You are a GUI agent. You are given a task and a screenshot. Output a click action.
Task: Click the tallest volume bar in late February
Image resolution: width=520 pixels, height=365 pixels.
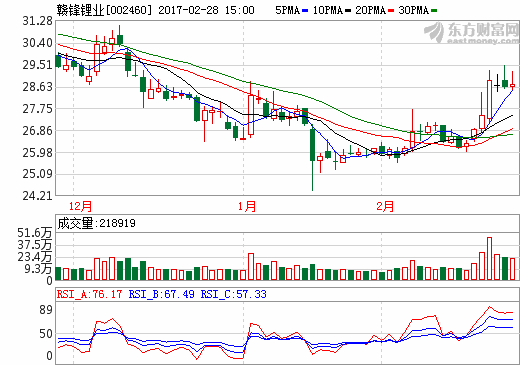click(x=489, y=259)
